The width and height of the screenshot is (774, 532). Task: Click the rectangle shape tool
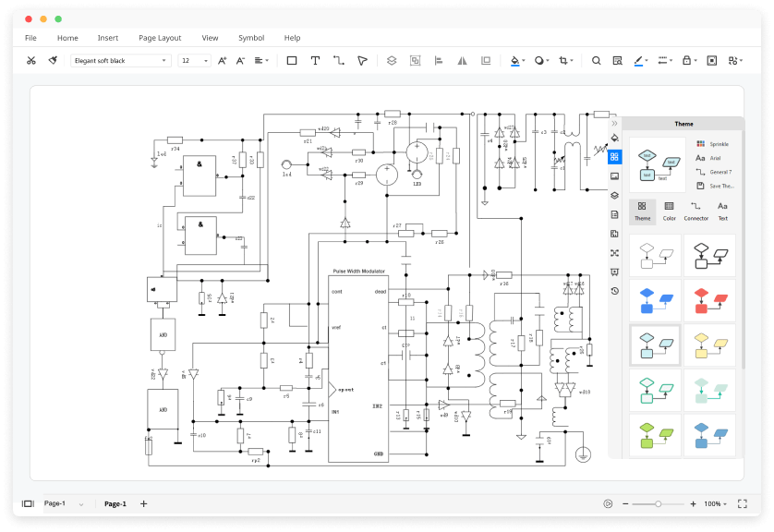click(292, 61)
